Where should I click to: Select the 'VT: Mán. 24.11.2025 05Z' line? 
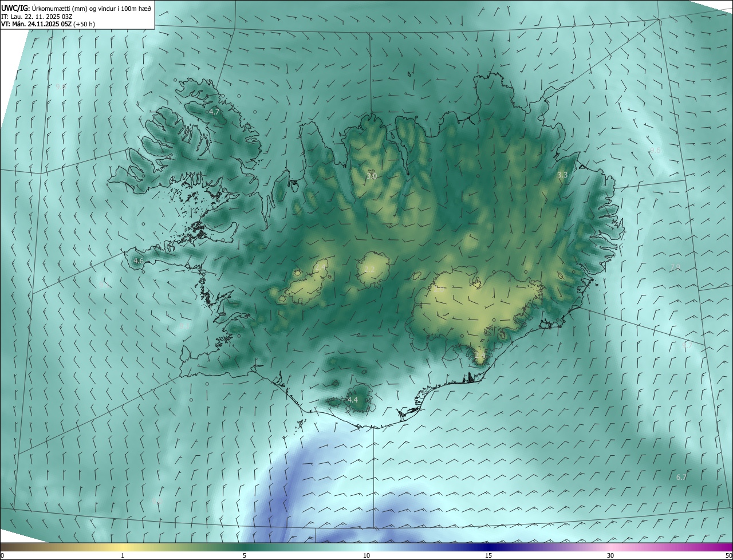(x=36, y=24)
